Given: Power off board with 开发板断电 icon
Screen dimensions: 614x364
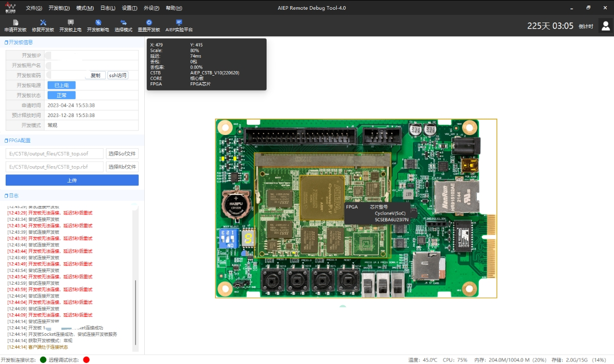Looking at the screenshot, I should coord(98,22).
